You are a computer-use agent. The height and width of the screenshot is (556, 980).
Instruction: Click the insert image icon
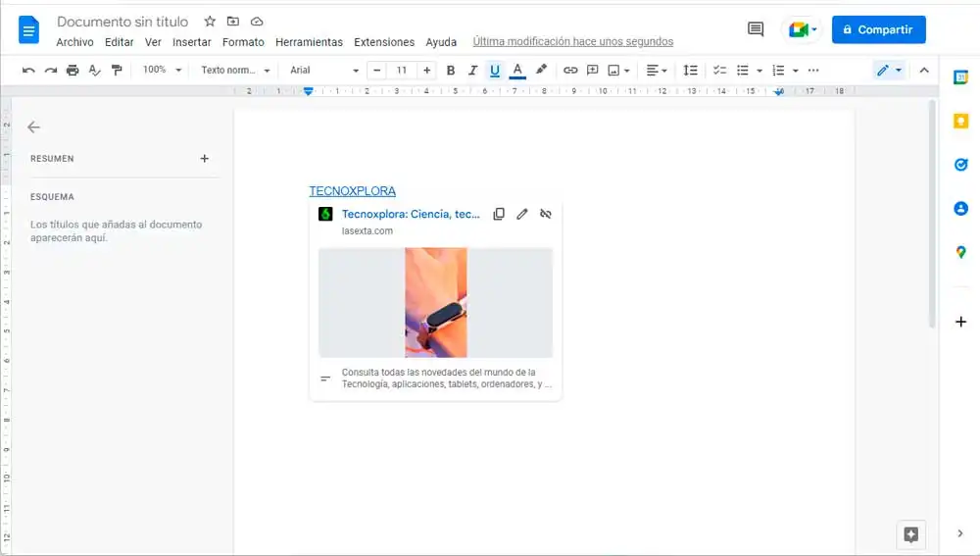[613, 70]
